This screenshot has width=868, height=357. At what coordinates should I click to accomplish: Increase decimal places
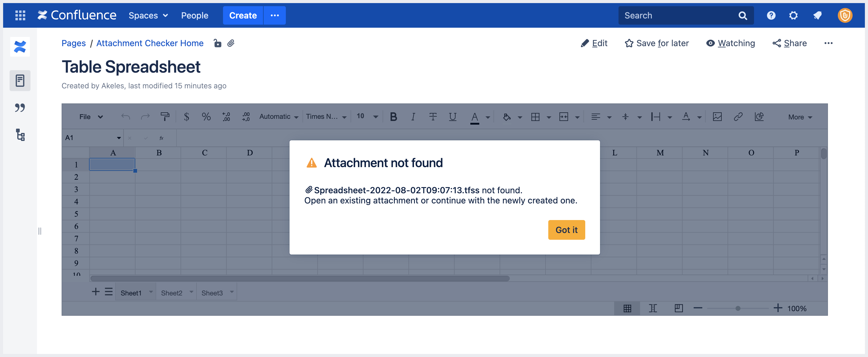[x=245, y=117]
